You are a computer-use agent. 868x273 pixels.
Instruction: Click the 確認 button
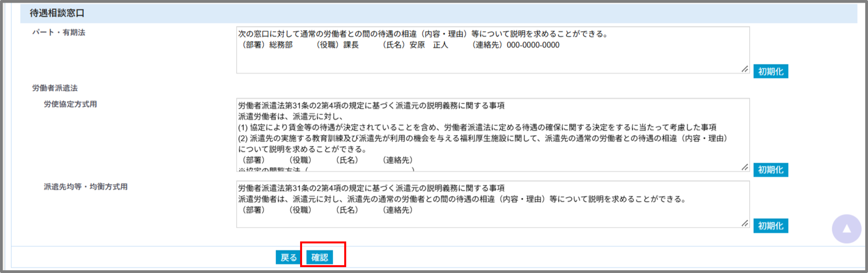tap(320, 257)
